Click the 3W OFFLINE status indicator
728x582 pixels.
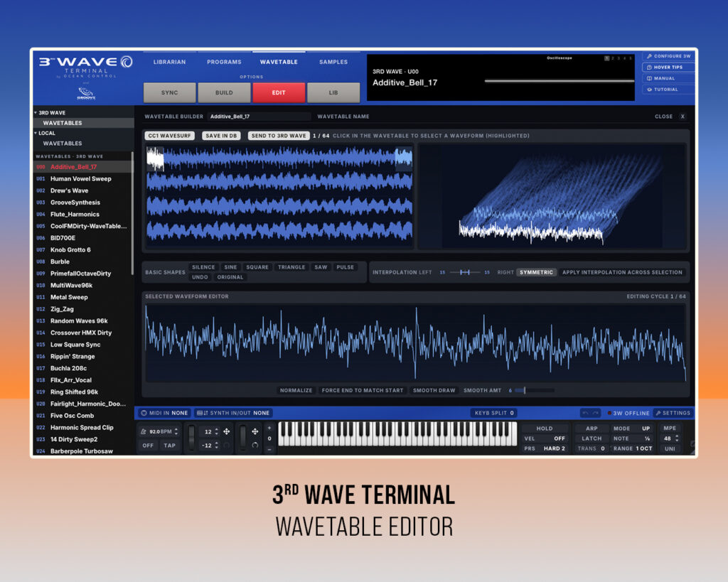point(628,413)
